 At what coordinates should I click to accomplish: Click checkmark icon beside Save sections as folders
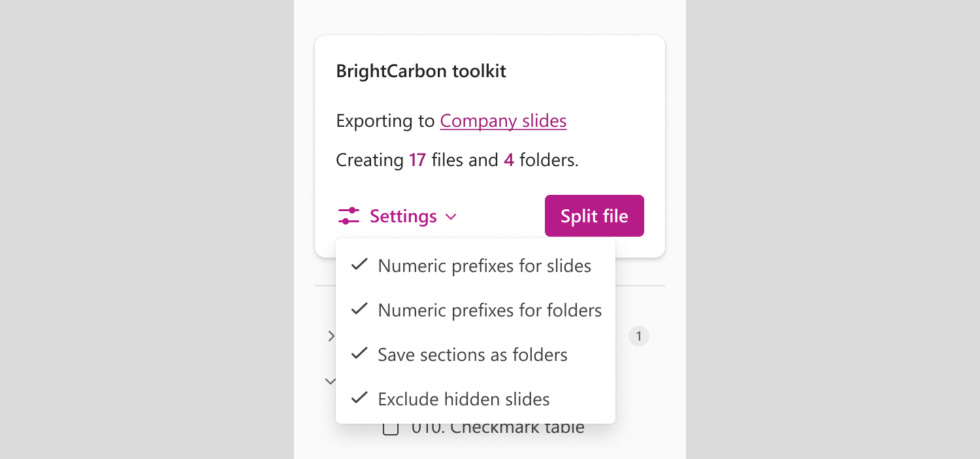click(x=359, y=354)
